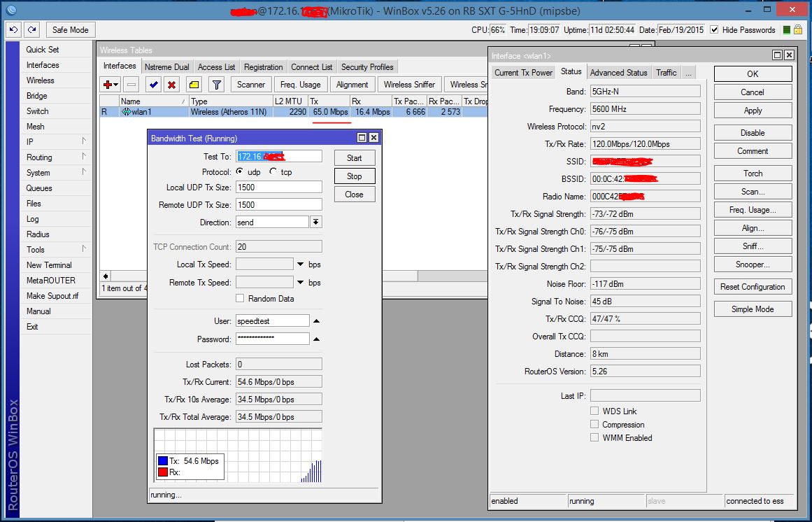Switch to the Registration tab

[263, 67]
